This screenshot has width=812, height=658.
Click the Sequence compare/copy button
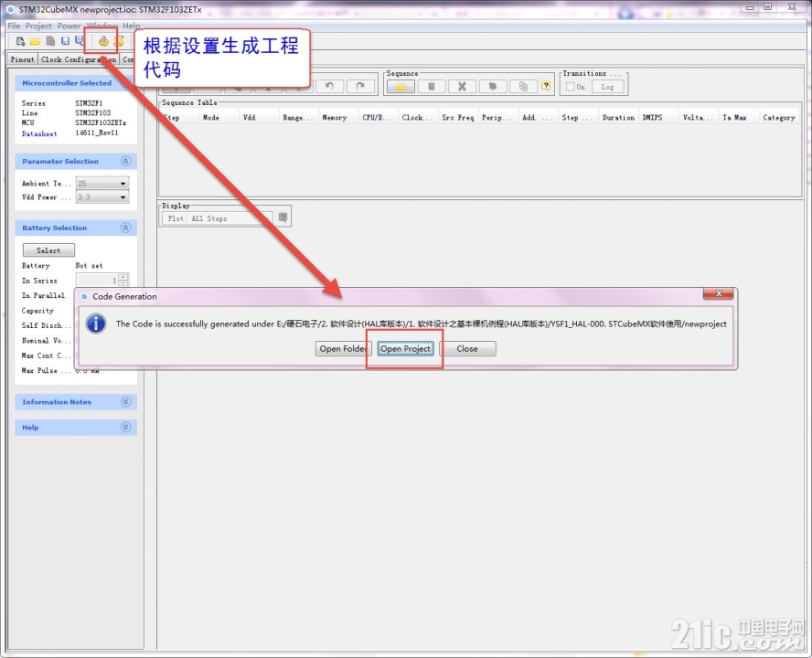coord(523,87)
